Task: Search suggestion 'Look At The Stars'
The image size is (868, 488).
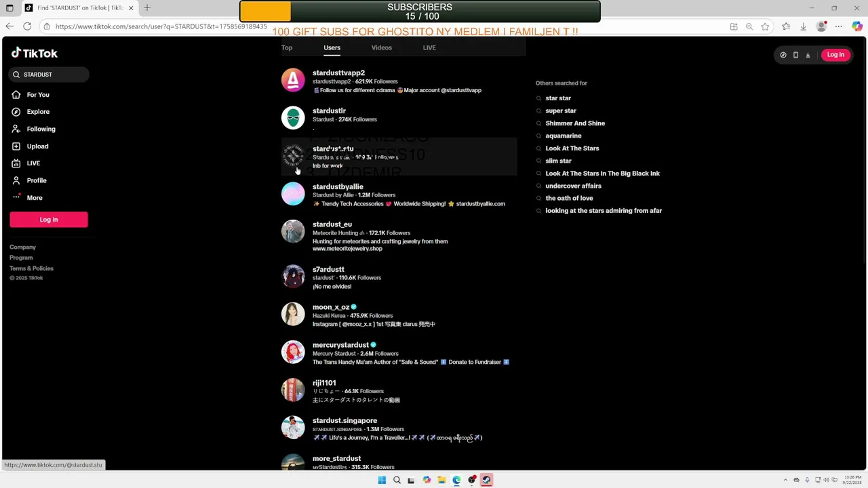Action: tap(572, 148)
